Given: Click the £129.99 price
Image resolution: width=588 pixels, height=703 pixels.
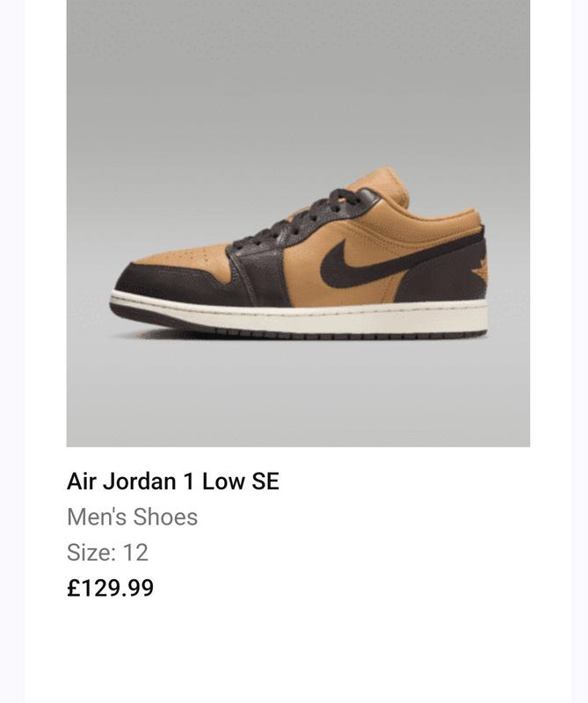Looking at the screenshot, I should (110, 588).
